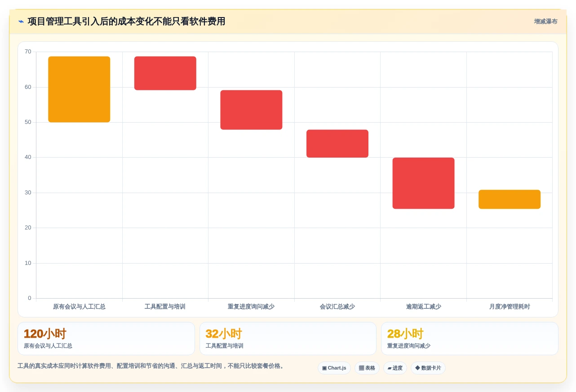The image size is (576, 392).
Task: Click the chart title 项目管理工具引入后的成本变化
Action: pos(126,22)
